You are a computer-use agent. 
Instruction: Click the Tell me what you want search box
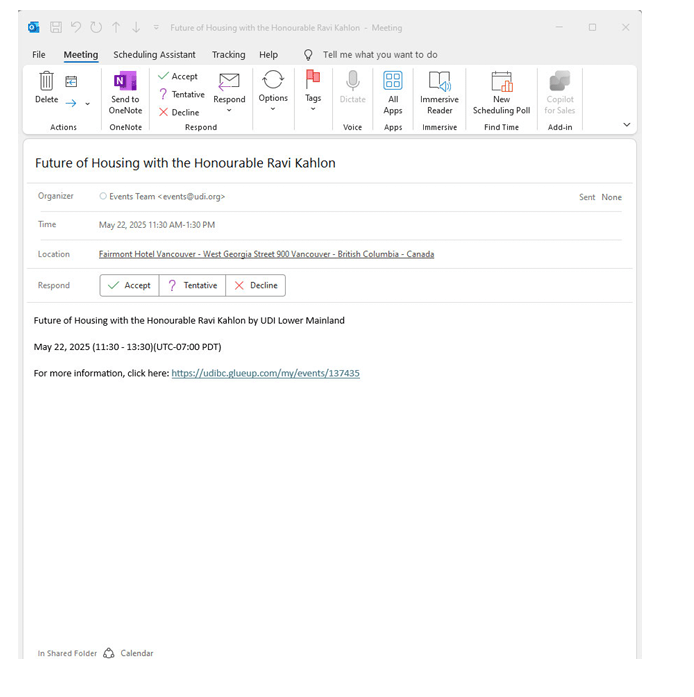pyautogui.click(x=379, y=55)
